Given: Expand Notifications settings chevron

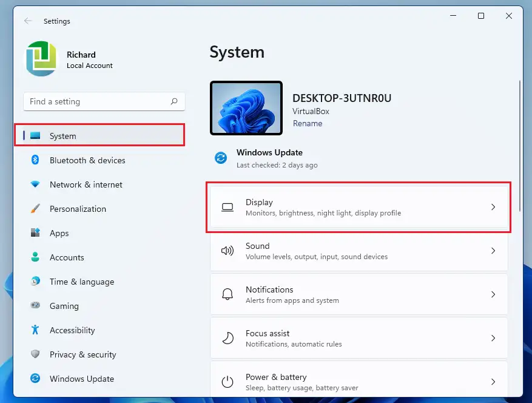Looking at the screenshot, I should pyautogui.click(x=493, y=294).
